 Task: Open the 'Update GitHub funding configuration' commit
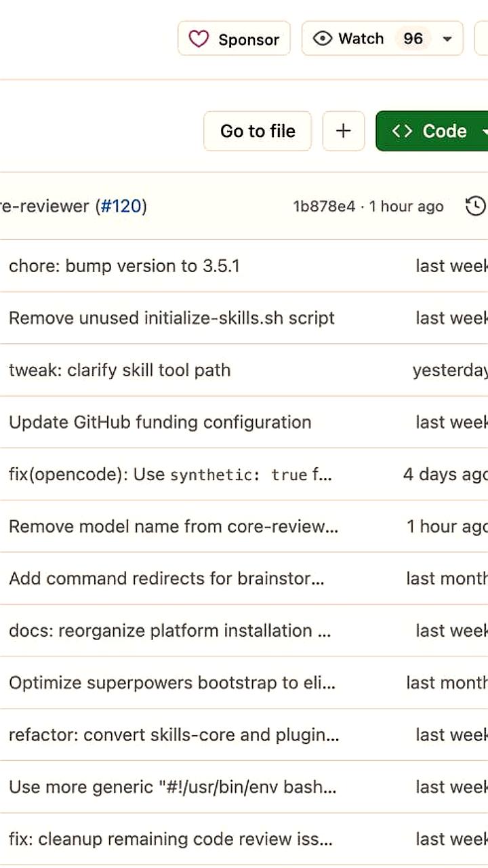pyautogui.click(x=159, y=422)
